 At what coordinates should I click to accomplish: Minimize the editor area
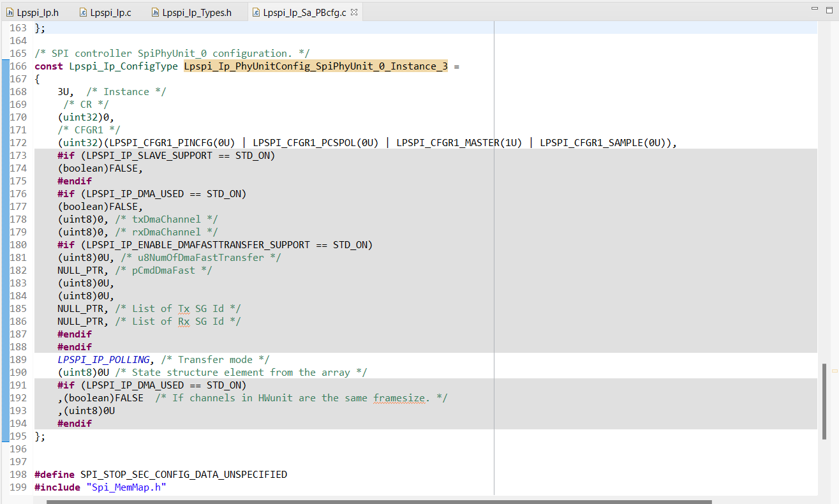(x=814, y=7)
